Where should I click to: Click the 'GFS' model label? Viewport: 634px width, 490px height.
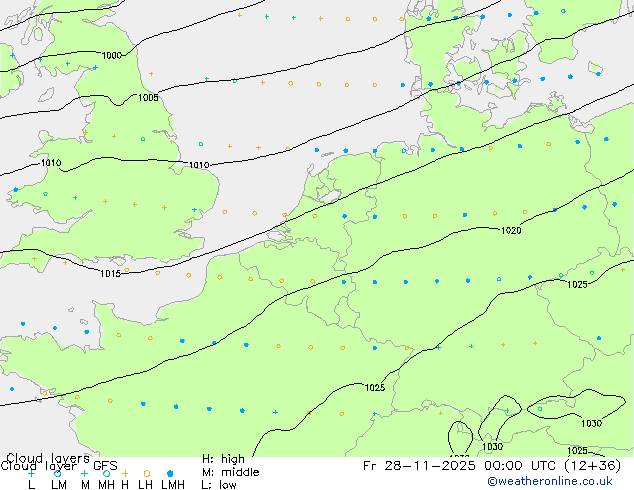(x=105, y=466)
